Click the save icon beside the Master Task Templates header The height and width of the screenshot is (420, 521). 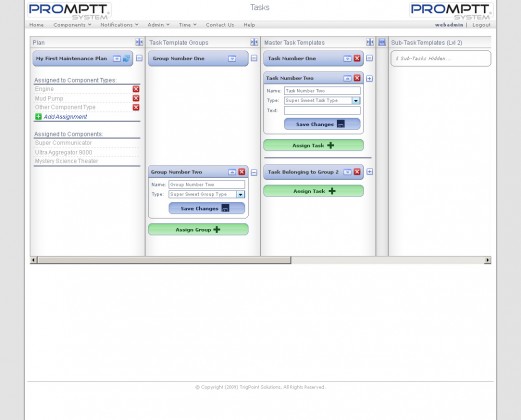coord(382,42)
